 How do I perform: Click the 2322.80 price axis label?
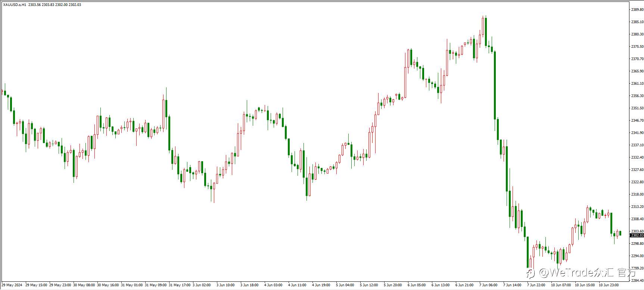(x=637, y=182)
